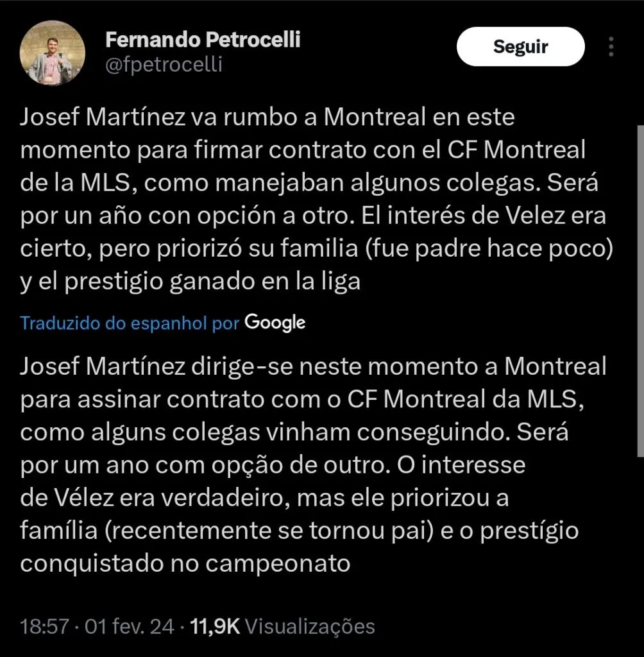Click the phrase conquistado no campeonato
Image resolution: width=644 pixels, height=657 pixels.
pos(186,563)
